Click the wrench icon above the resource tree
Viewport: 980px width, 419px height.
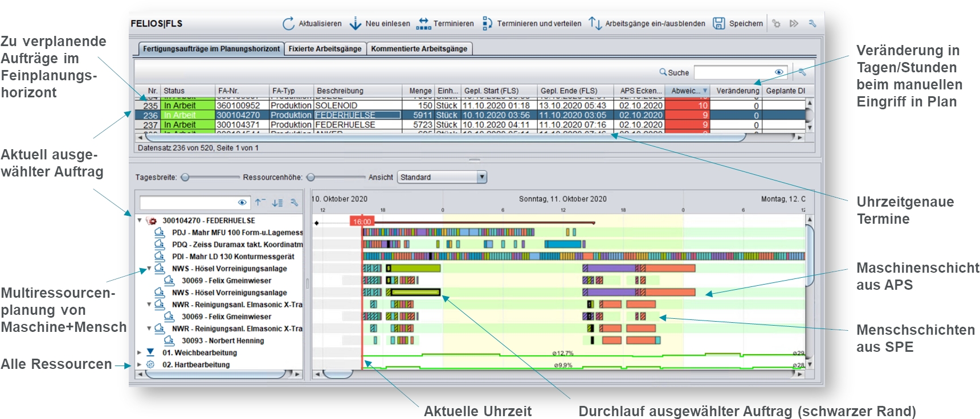tap(295, 202)
